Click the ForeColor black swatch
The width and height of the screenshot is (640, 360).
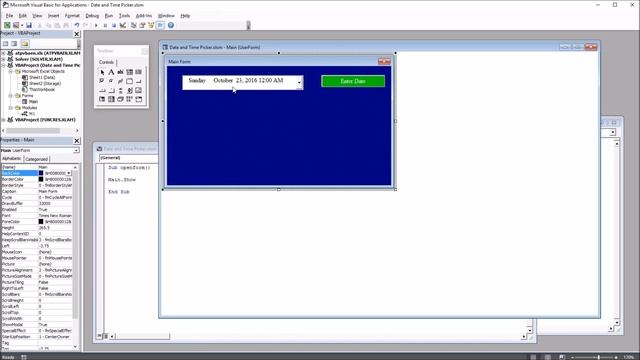pyautogui.click(x=41, y=222)
